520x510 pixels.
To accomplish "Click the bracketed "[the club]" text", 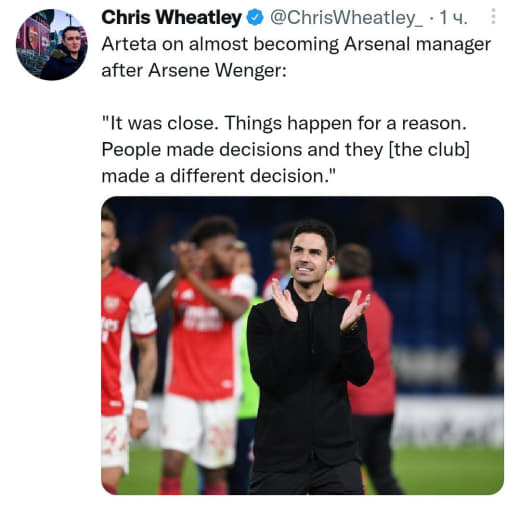I will [x=429, y=150].
